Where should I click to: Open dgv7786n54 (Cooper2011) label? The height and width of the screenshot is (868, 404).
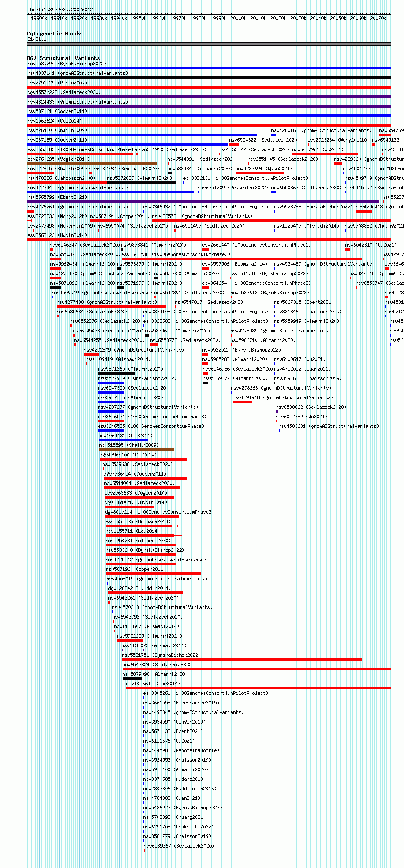pyautogui.click(x=135, y=474)
